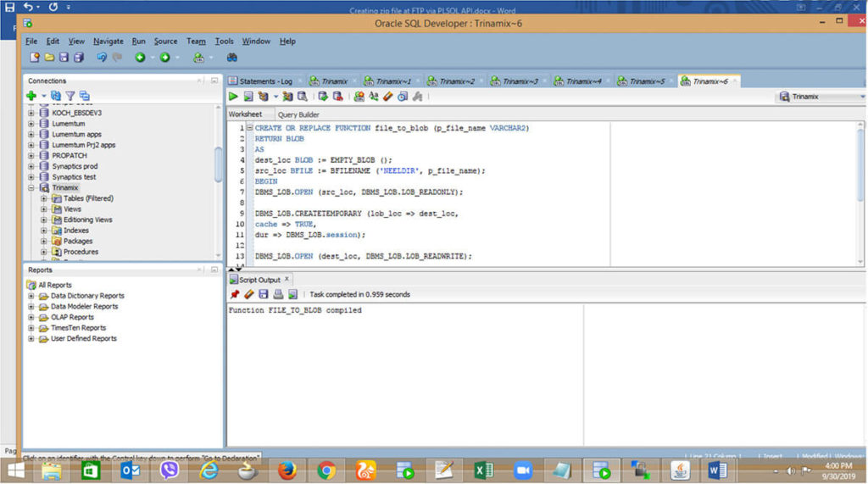Viewport: 868px width, 484px height.
Task: Open SQL Worksheet icon in main toolbar
Action: (198, 57)
